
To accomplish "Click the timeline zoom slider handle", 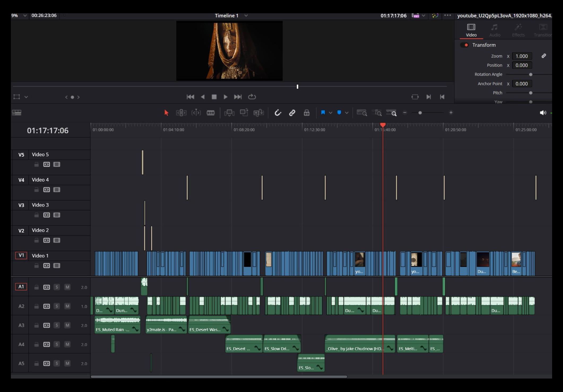I will (x=420, y=113).
